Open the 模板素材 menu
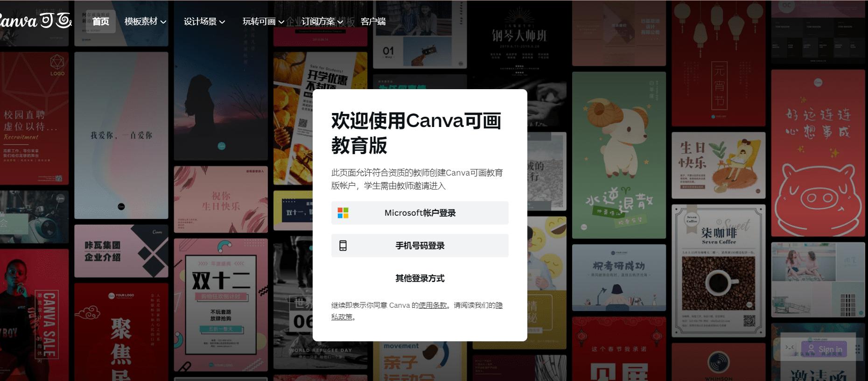Screen dimensions: 868x381 click(x=145, y=21)
